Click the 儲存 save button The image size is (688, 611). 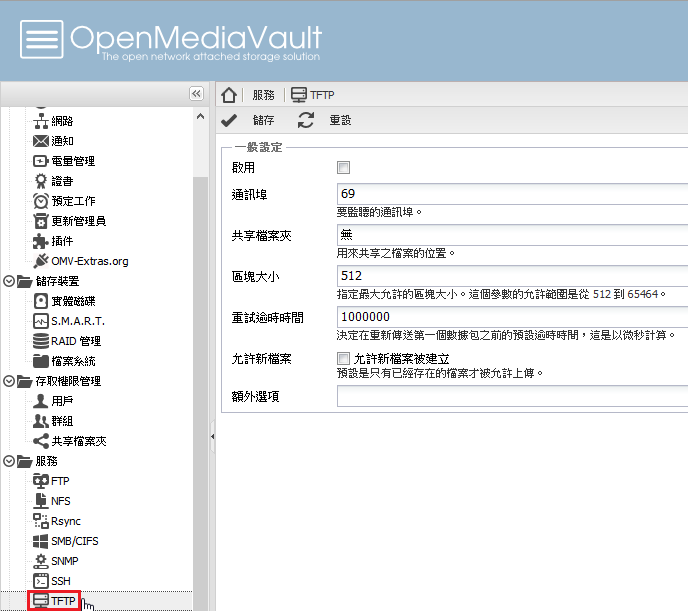click(248, 120)
